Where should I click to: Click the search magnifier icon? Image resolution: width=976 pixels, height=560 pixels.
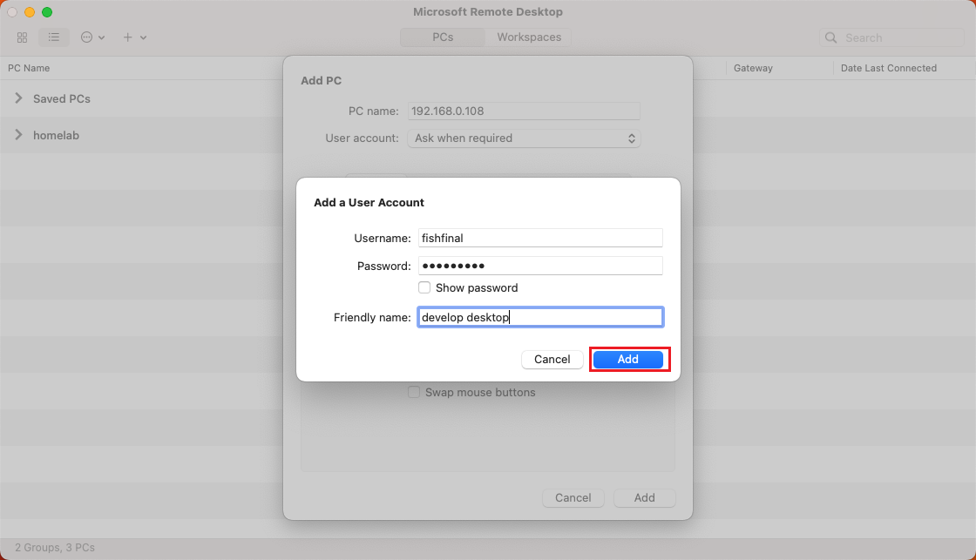click(831, 38)
